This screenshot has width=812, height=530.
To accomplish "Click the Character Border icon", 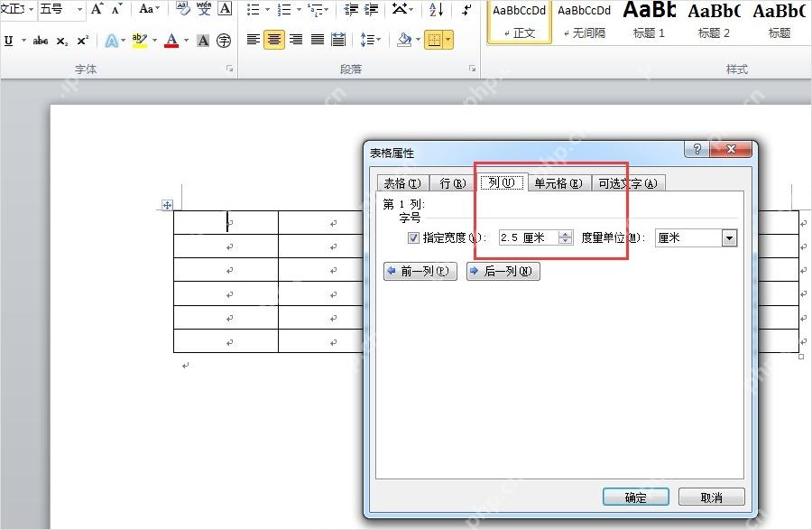I will point(225,9).
